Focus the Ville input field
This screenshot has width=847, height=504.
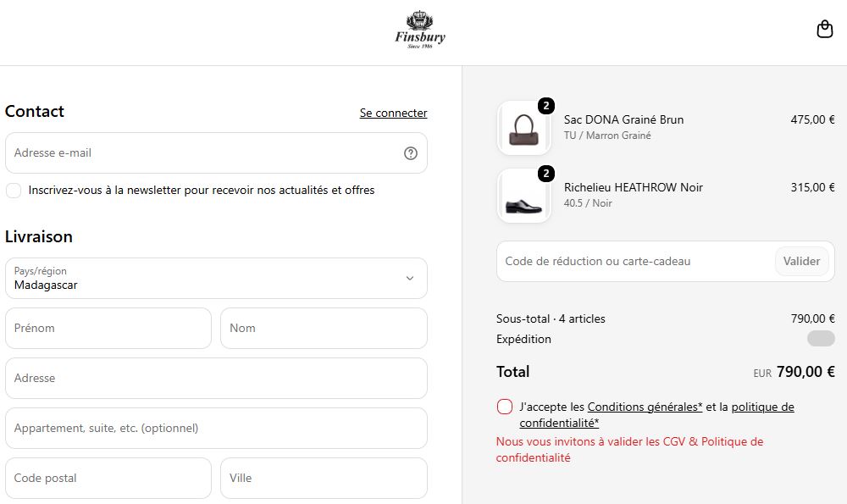(324, 478)
